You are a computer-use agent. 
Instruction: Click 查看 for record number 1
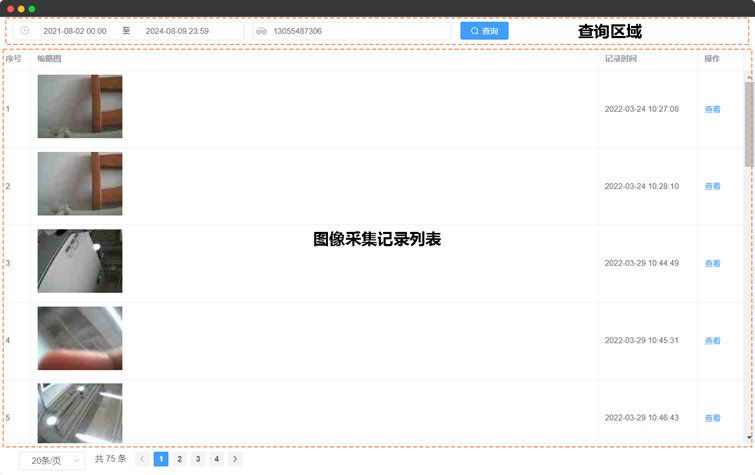pos(712,109)
